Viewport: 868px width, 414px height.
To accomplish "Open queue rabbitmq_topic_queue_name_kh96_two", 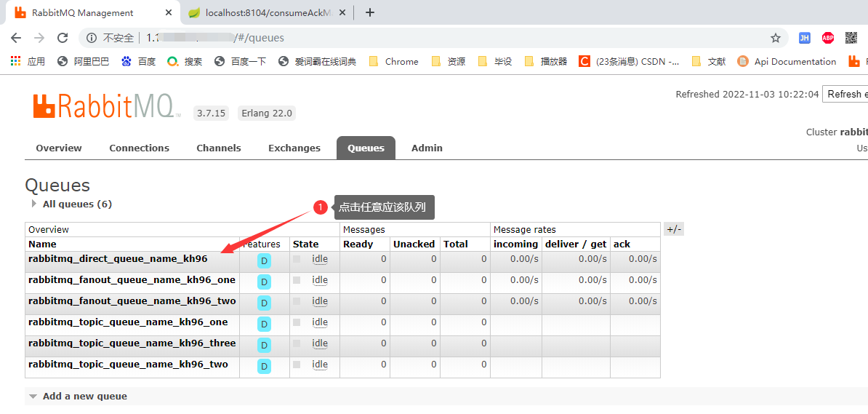I will (x=128, y=364).
